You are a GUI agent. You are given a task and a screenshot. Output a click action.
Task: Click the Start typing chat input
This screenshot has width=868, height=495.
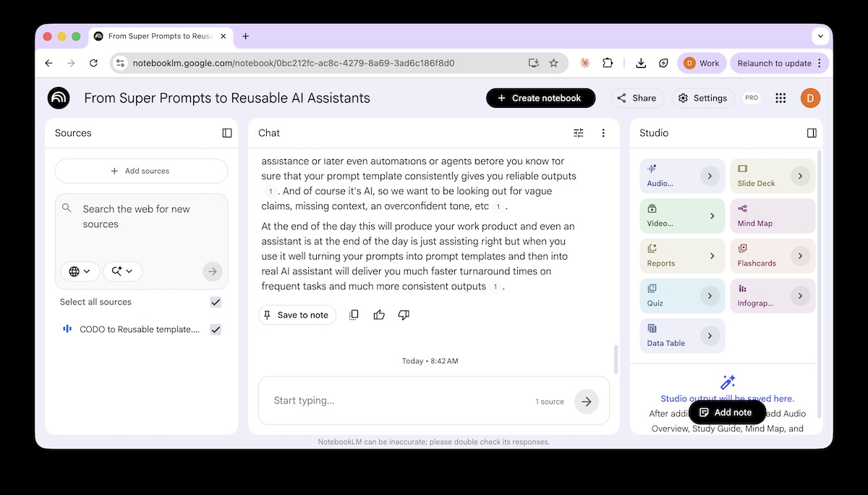pos(401,400)
